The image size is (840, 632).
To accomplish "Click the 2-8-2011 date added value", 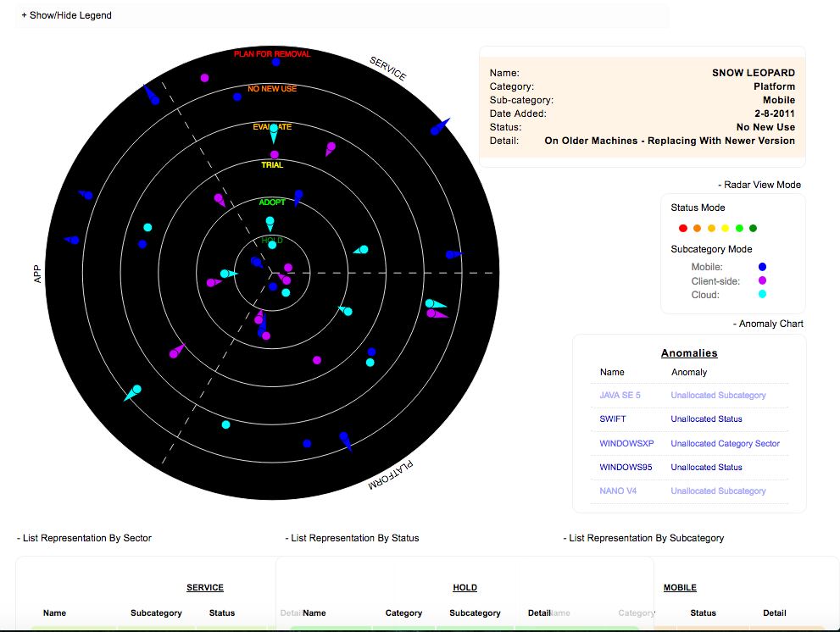I will pos(775,114).
